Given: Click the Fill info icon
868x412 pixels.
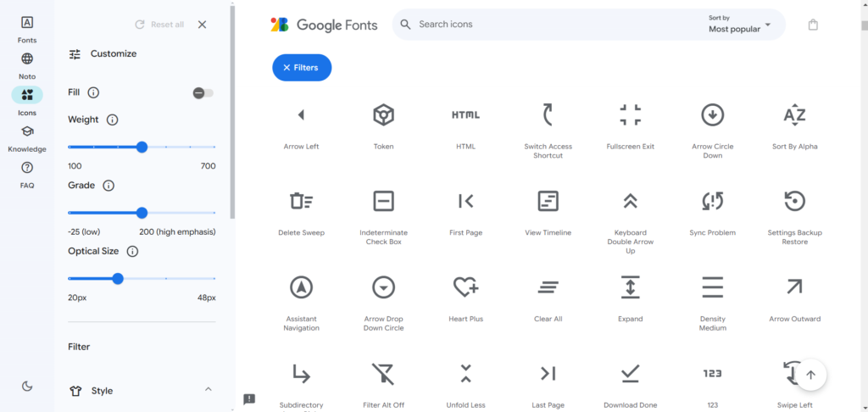Looking at the screenshot, I should tap(93, 92).
